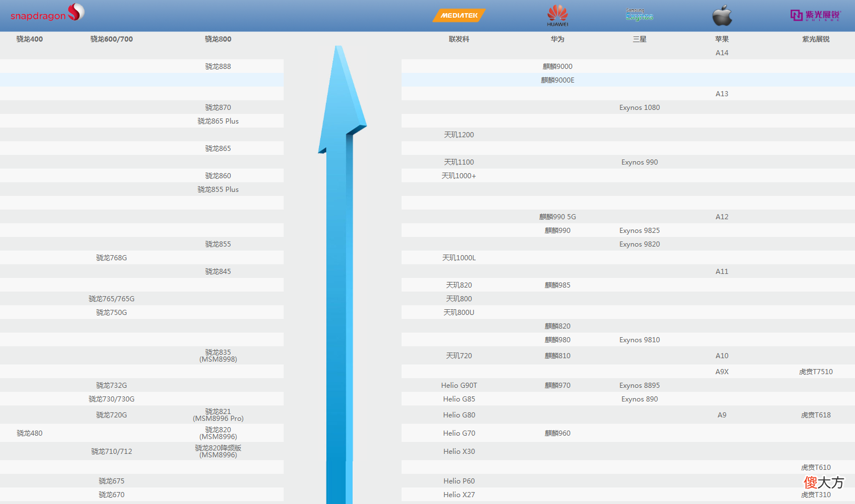
Task: Click the 骁龙720G cell
Action: (112, 415)
